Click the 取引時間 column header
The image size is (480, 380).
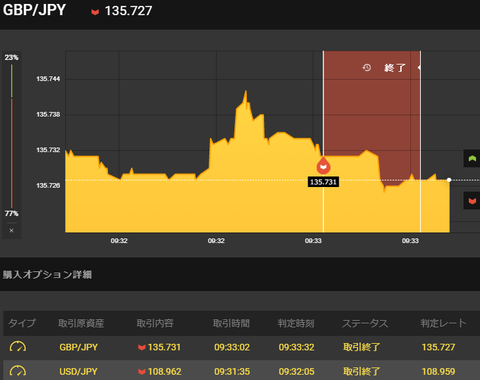pyautogui.click(x=231, y=323)
